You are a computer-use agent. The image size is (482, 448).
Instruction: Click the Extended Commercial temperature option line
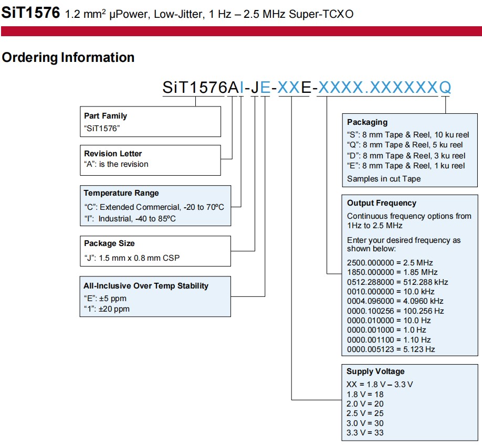click(154, 207)
